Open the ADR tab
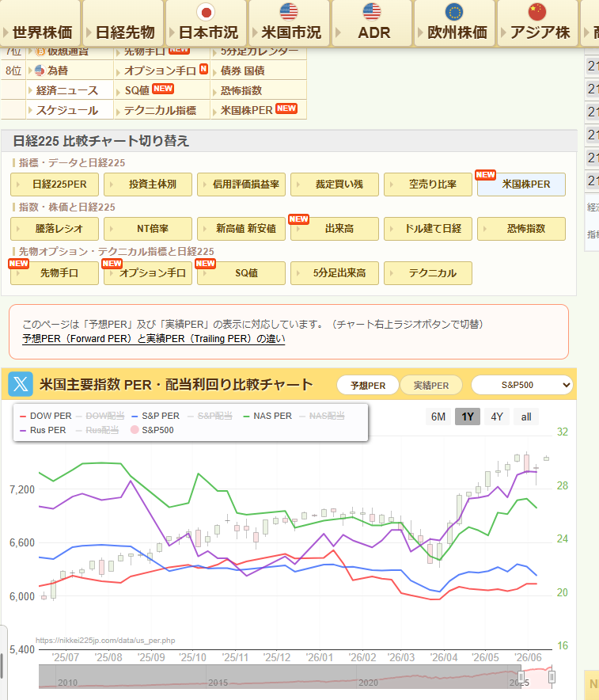 [372, 23]
